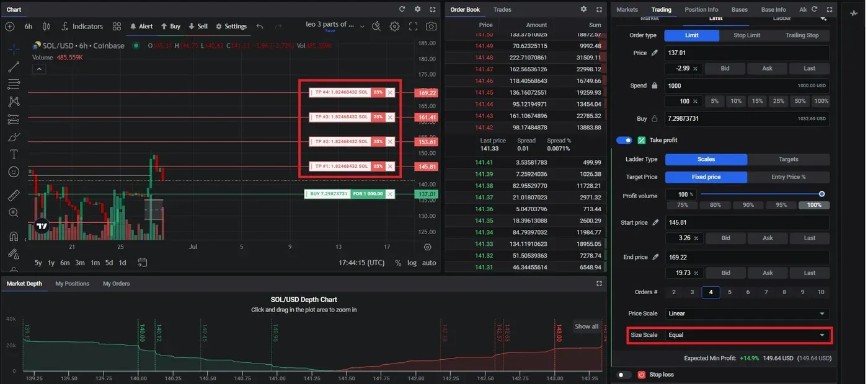Toggle the Spend lock icon

coord(654,86)
